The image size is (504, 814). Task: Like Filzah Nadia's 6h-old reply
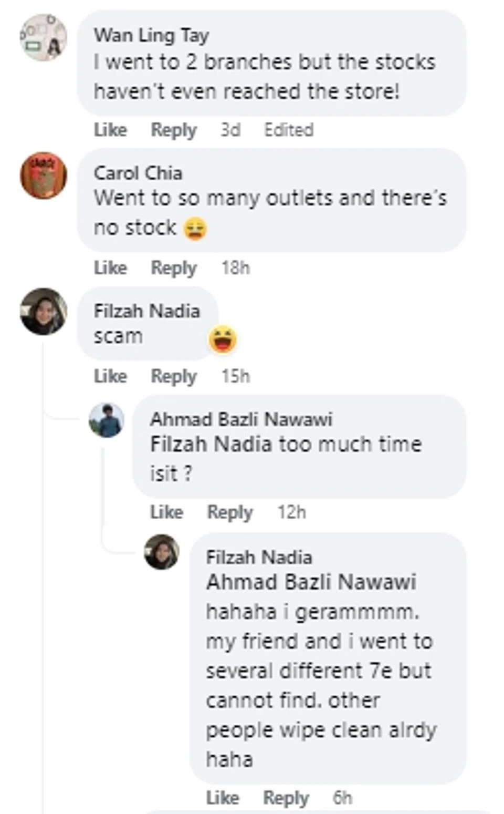pyautogui.click(x=222, y=798)
